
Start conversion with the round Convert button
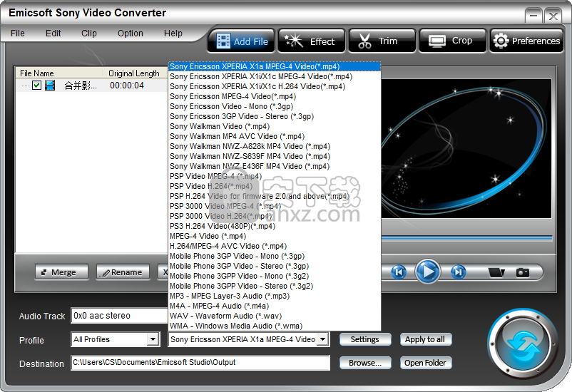click(523, 345)
